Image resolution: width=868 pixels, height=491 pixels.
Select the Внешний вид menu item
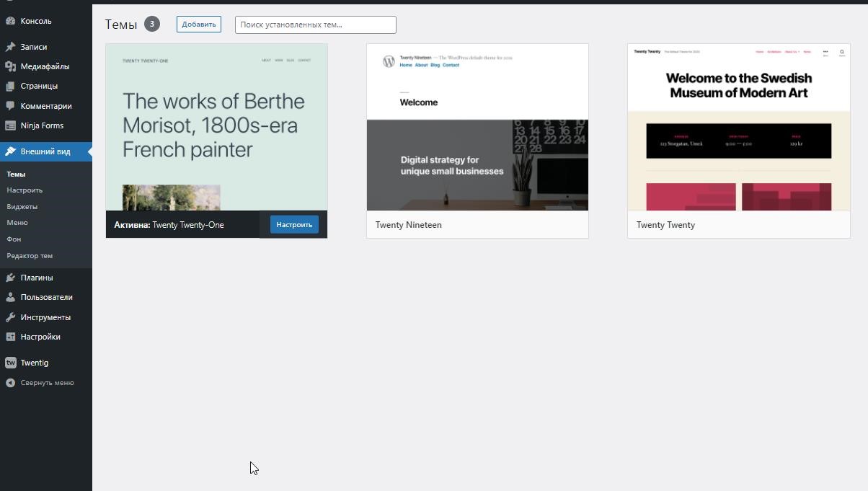[x=46, y=151]
